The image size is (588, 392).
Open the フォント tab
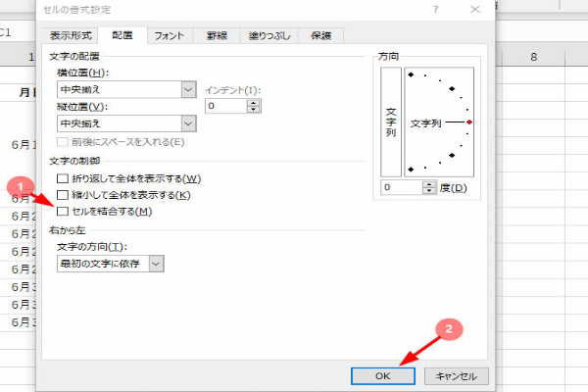point(171,36)
